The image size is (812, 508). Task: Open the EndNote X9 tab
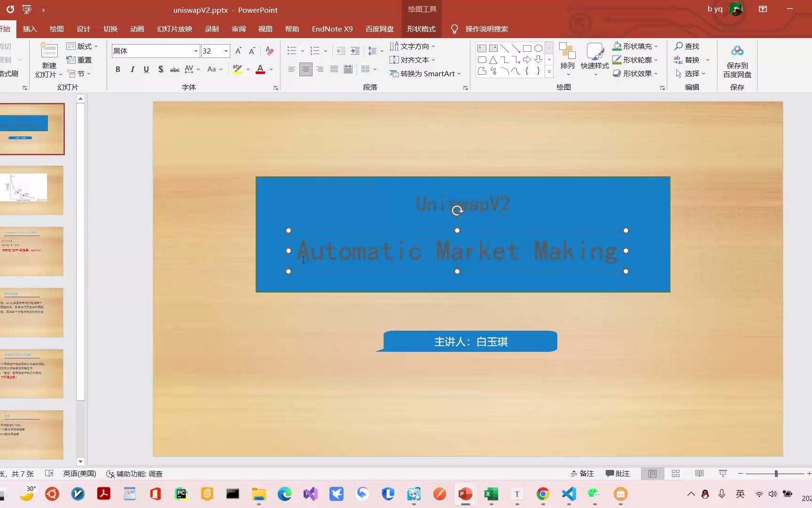pos(332,29)
